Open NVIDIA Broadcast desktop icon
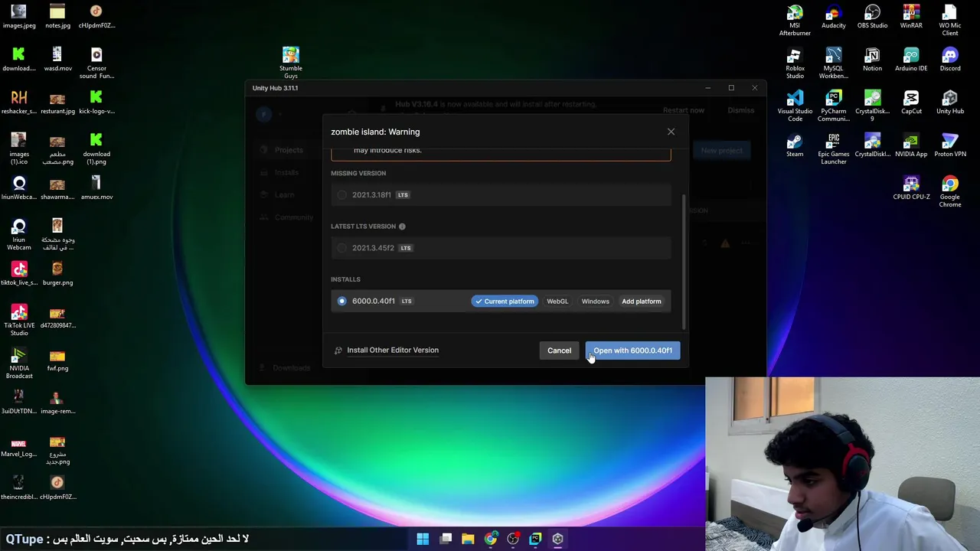 19,364
